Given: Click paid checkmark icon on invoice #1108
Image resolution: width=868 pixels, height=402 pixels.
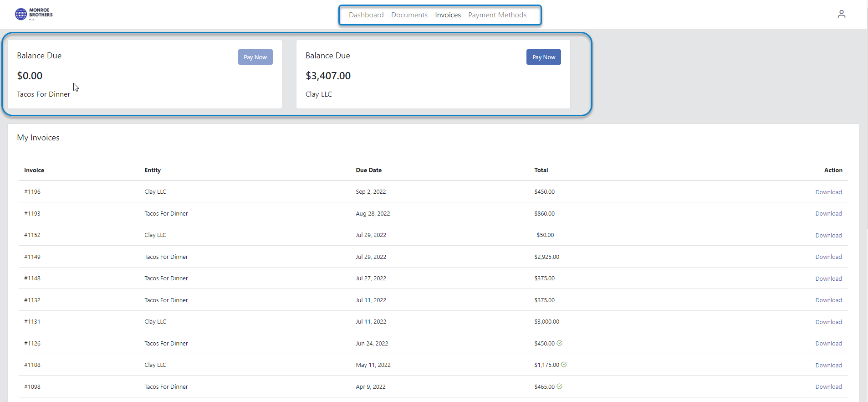Looking at the screenshot, I should coord(564,365).
